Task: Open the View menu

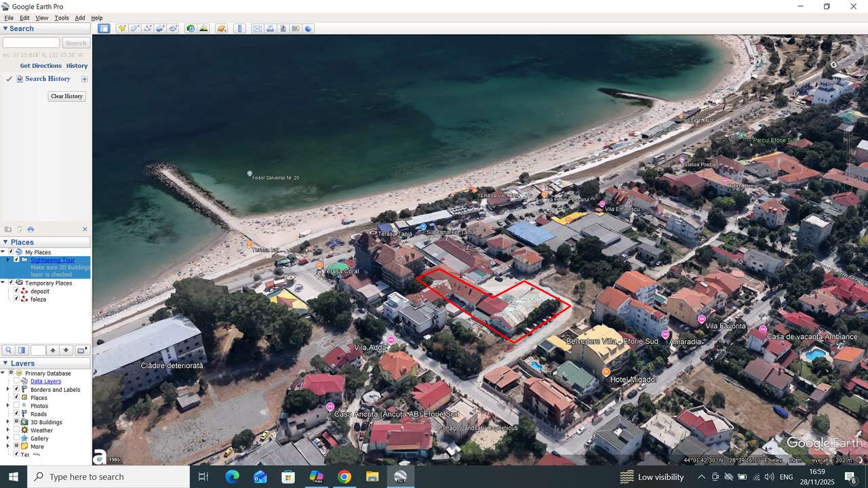Action: [41, 18]
